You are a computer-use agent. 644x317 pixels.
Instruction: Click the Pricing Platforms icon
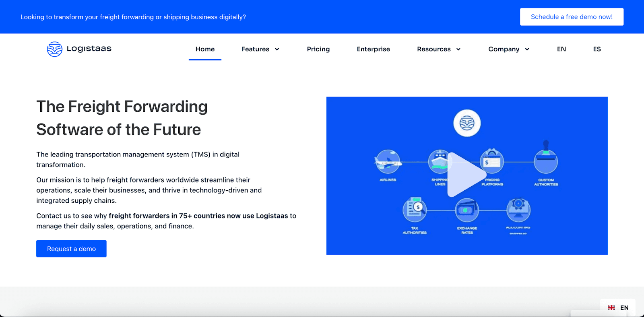click(492, 161)
